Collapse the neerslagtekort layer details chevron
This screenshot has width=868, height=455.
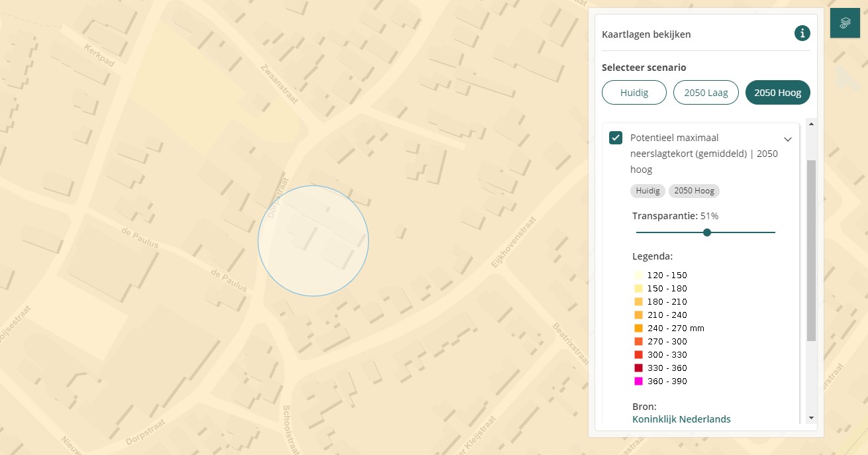pos(788,139)
